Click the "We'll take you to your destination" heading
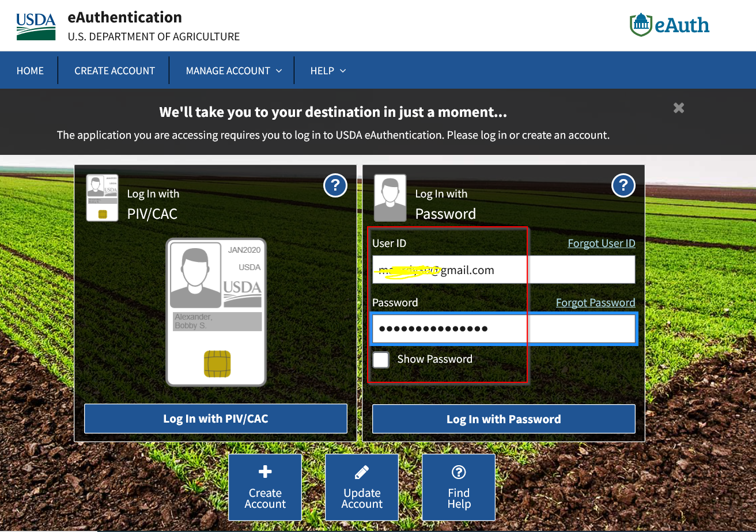 pos(333,112)
